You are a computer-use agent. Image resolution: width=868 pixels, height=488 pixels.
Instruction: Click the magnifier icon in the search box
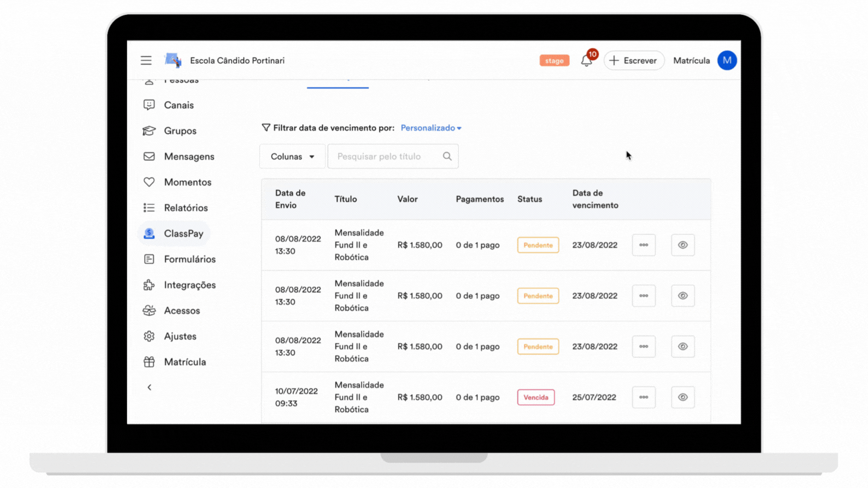(447, 156)
